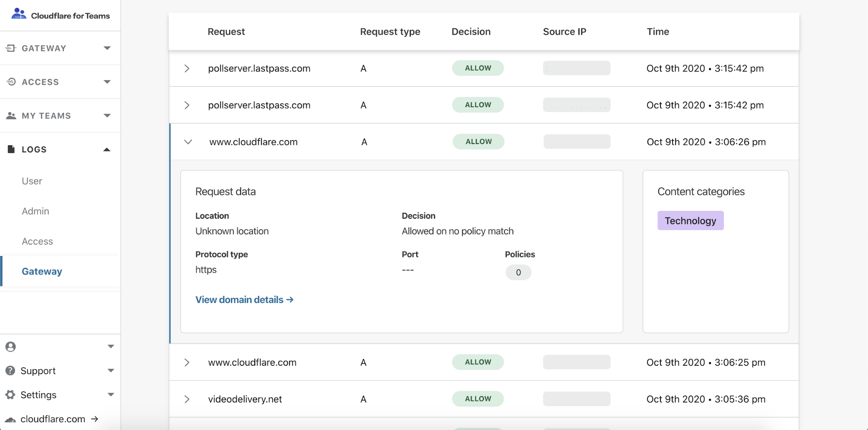This screenshot has height=430, width=868.
Task: Click the arrow next to cloudflare.com
Action: click(95, 419)
